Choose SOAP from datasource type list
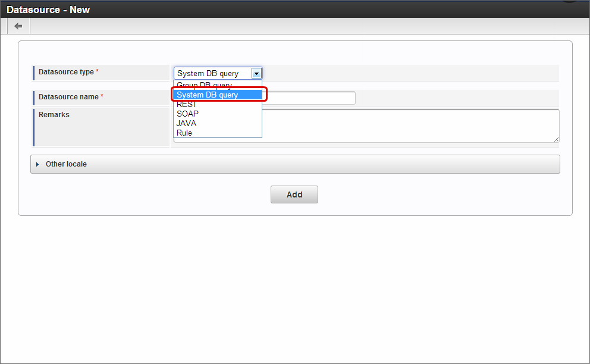This screenshot has width=590, height=364. [x=217, y=114]
